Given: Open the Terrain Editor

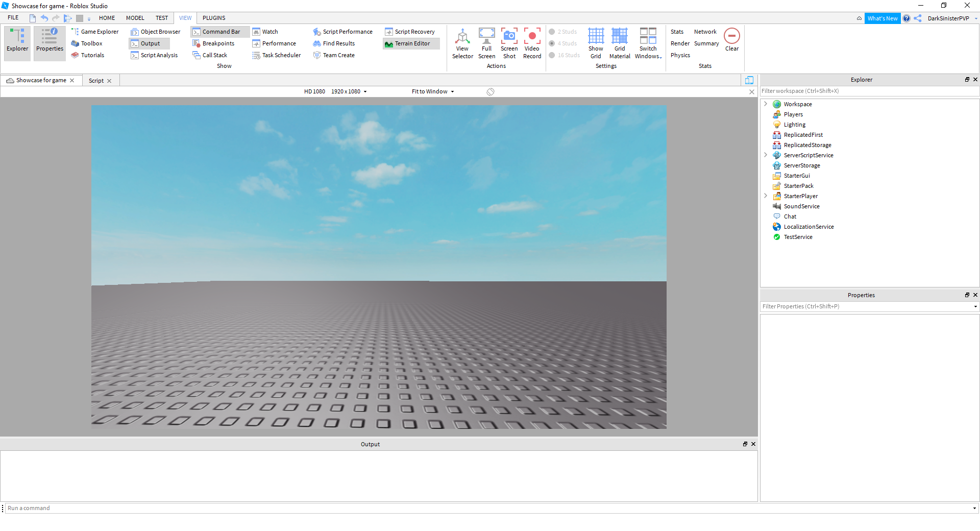Looking at the screenshot, I should [x=411, y=44].
